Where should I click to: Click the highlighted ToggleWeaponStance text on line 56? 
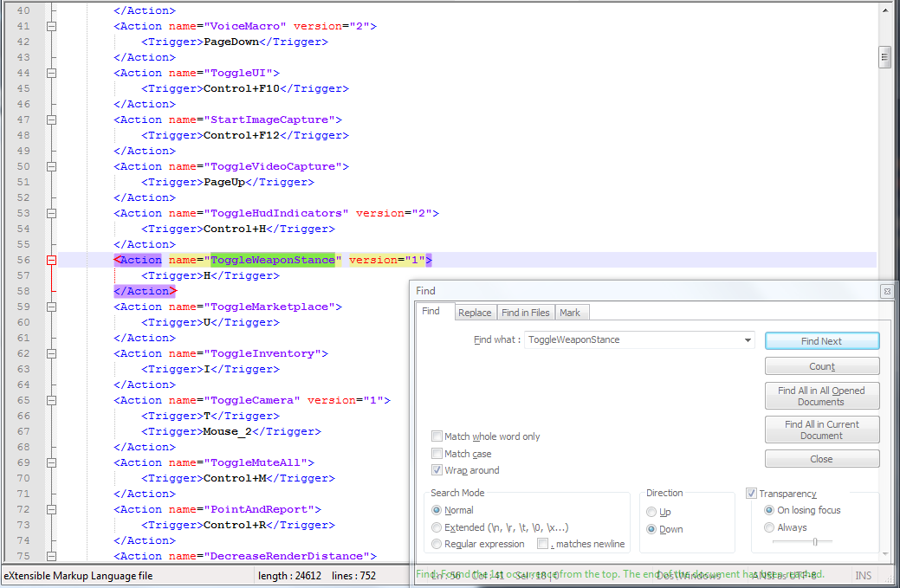273,260
